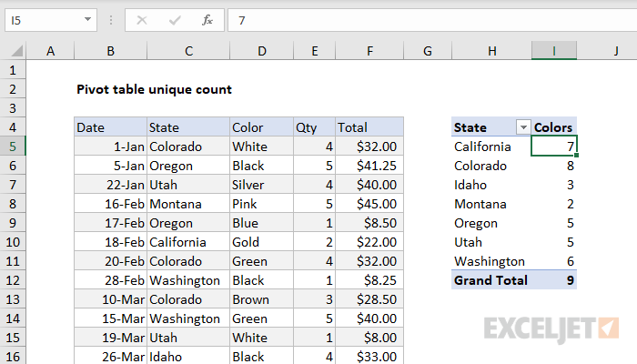Click the enter checkmark formula bar icon

pos(177,19)
